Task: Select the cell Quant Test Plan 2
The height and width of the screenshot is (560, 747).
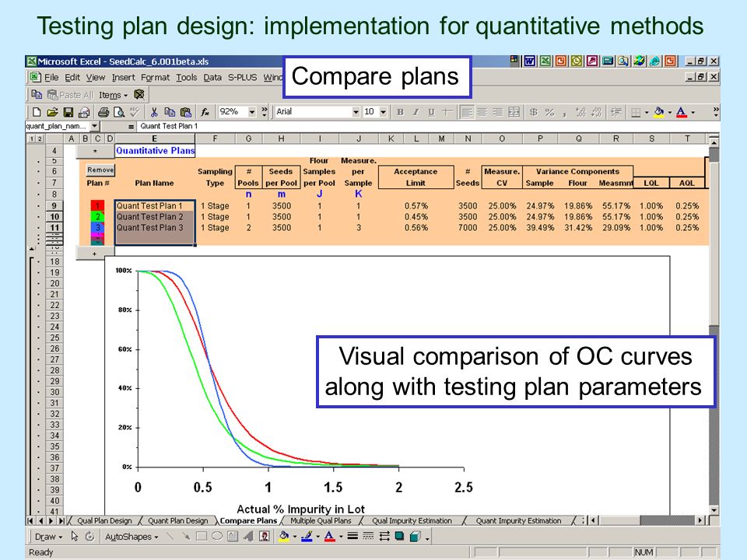Action: pos(155,217)
